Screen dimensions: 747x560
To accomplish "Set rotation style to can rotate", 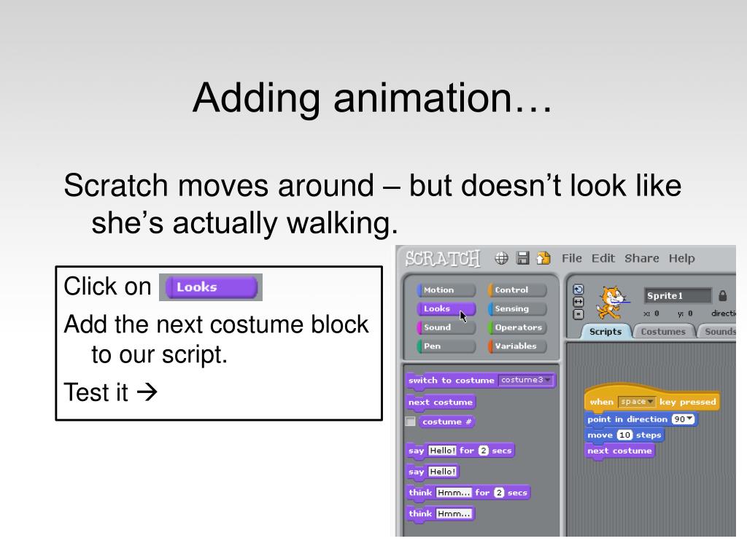I will pyautogui.click(x=578, y=289).
